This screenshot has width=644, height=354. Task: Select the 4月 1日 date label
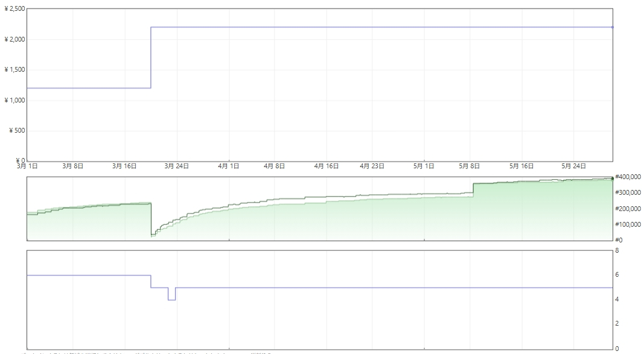[228, 166]
